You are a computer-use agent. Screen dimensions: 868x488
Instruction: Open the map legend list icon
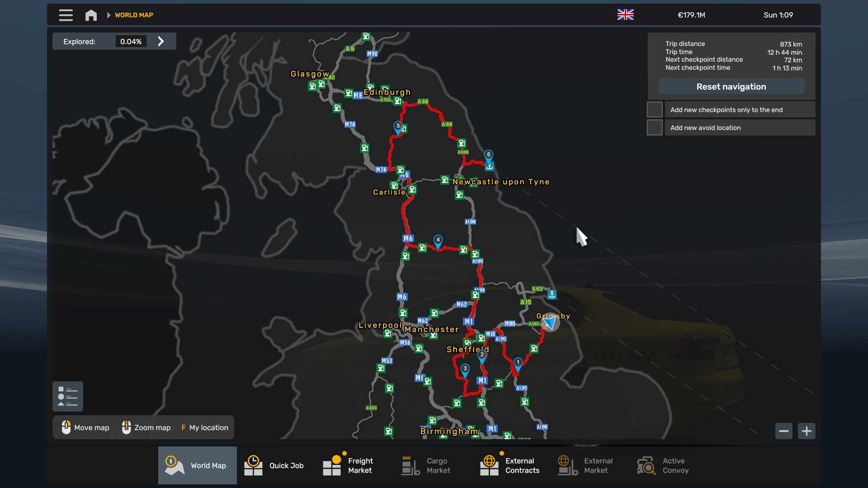(x=68, y=396)
